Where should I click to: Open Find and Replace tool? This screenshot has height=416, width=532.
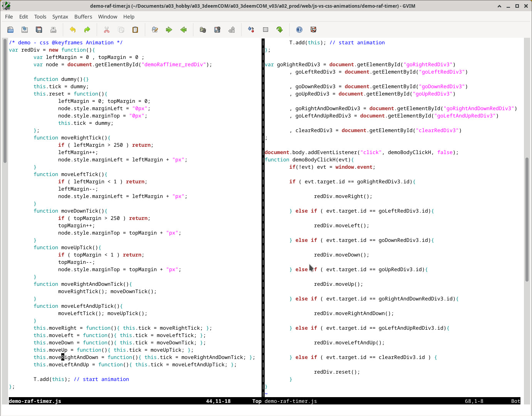(x=155, y=30)
